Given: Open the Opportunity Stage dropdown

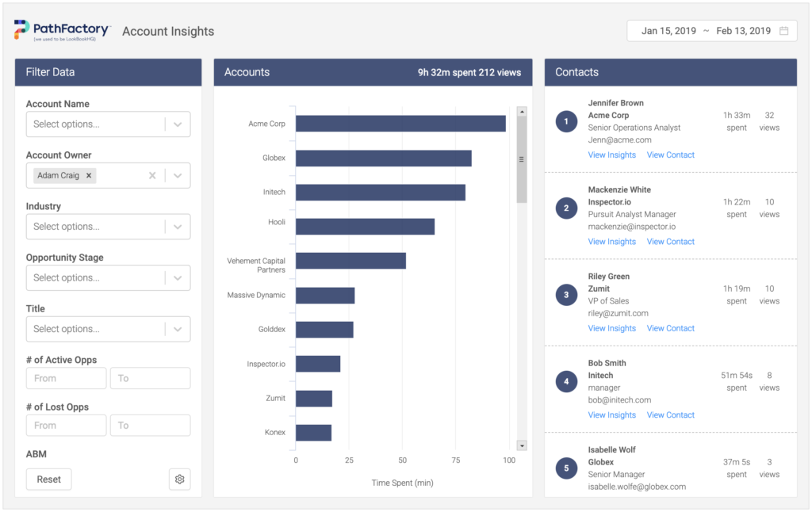Looking at the screenshot, I should [x=178, y=278].
